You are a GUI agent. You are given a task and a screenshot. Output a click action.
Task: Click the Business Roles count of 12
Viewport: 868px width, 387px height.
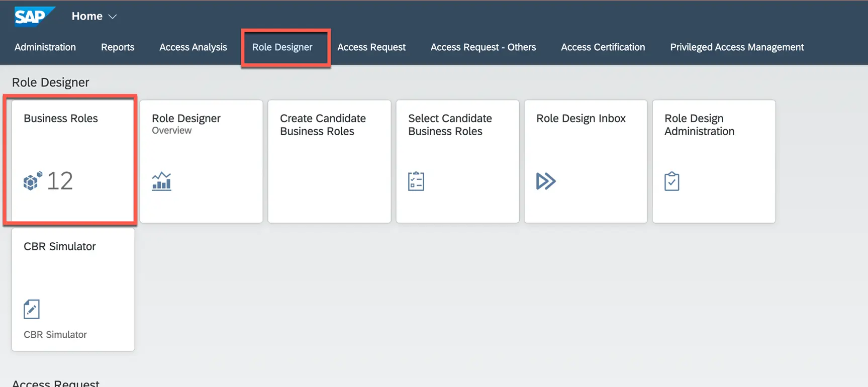click(60, 181)
